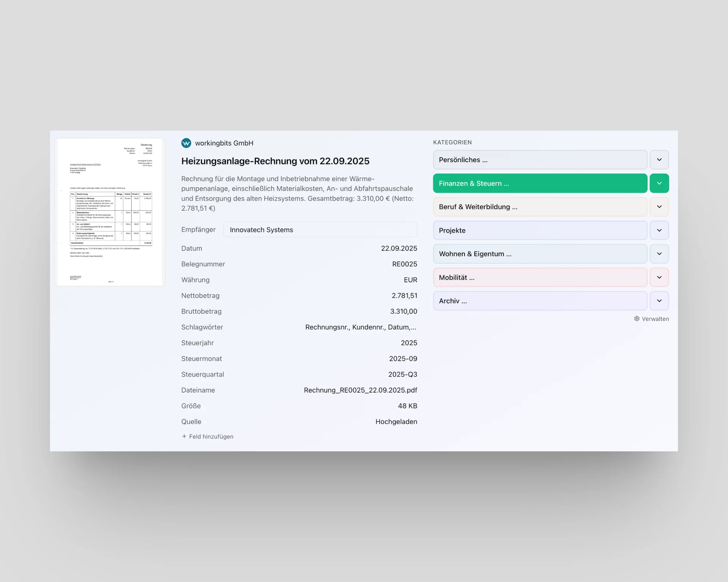Viewport: 728px width, 582px height.
Task: Expand the Finanzen & Steuern chevron
Action: pyautogui.click(x=659, y=183)
